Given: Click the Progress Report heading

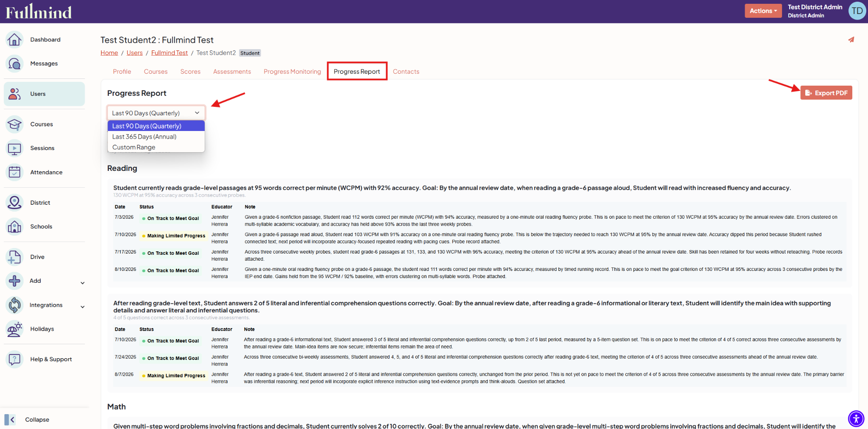Looking at the screenshot, I should click(136, 93).
